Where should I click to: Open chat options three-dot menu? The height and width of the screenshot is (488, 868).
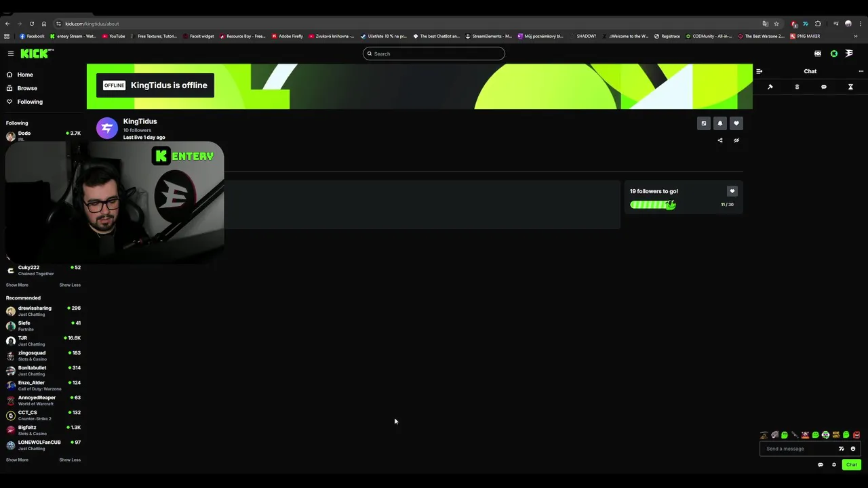point(861,71)
